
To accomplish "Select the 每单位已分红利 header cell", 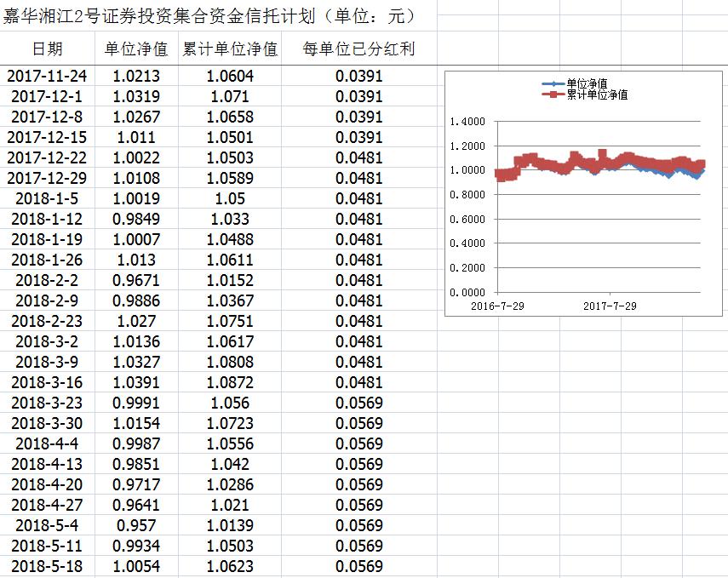I will 358,49.
